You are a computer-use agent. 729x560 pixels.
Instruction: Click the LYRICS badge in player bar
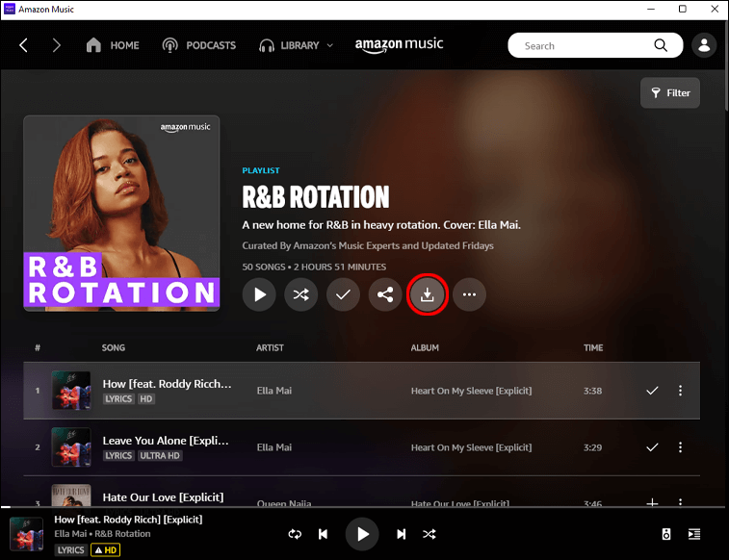tap(70, 550)
